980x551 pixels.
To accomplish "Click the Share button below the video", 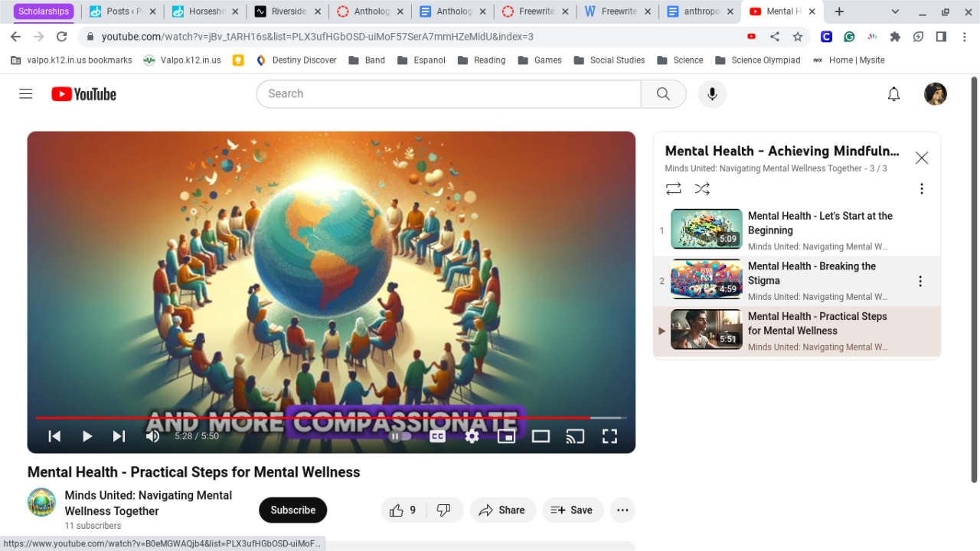I will (502, 510).
